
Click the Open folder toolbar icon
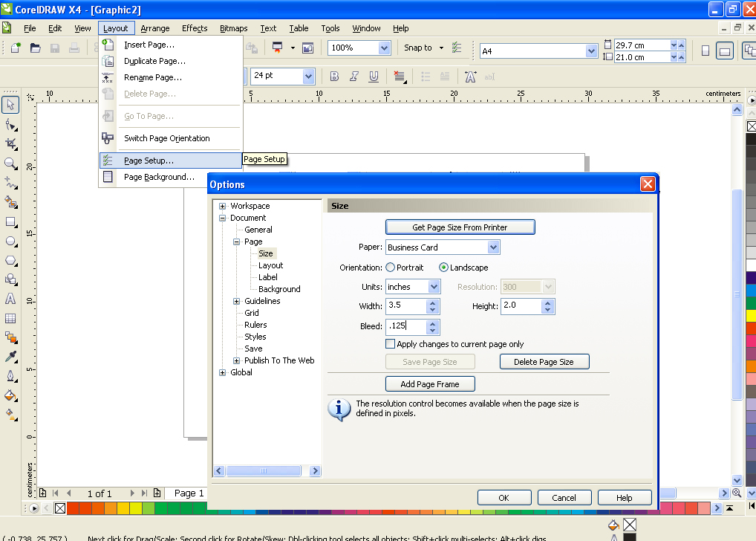tap(35, 48)
